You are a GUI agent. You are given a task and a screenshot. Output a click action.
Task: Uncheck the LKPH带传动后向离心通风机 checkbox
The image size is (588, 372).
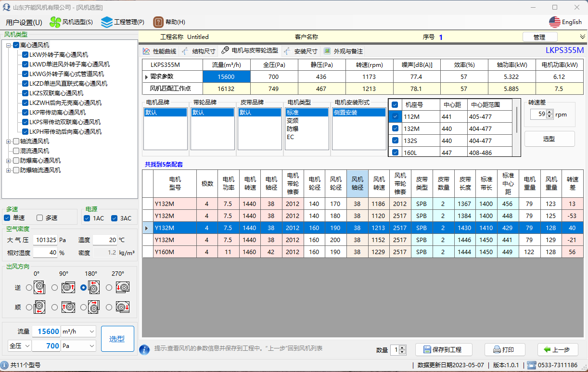point(26,132)
